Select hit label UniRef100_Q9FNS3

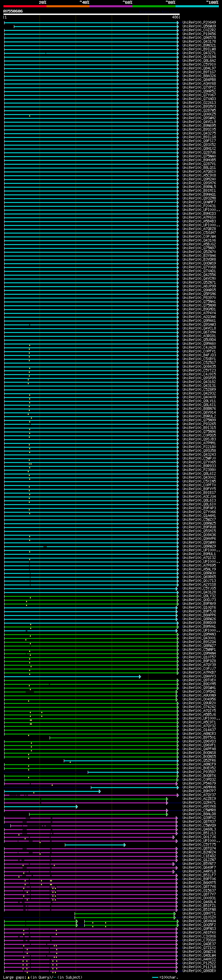tap(199, 929)
